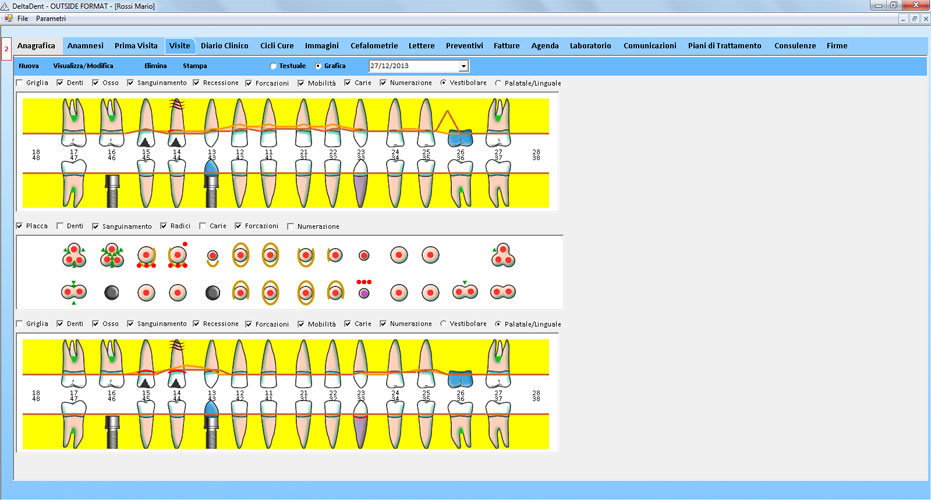Open the Parametri menu

(x=50, y=18)
